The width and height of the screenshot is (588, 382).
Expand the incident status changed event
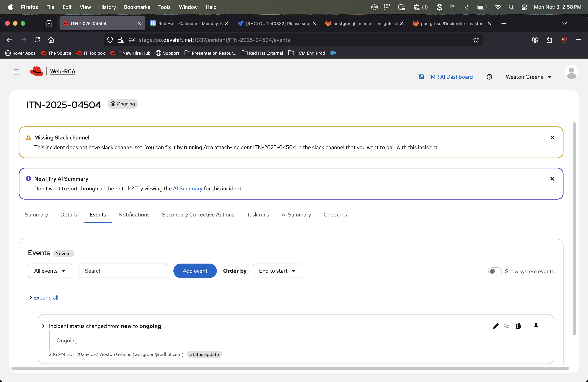44,326
